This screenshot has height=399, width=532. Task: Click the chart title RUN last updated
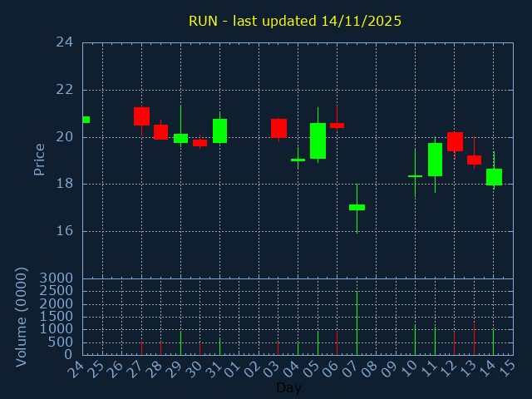point(295,21)
